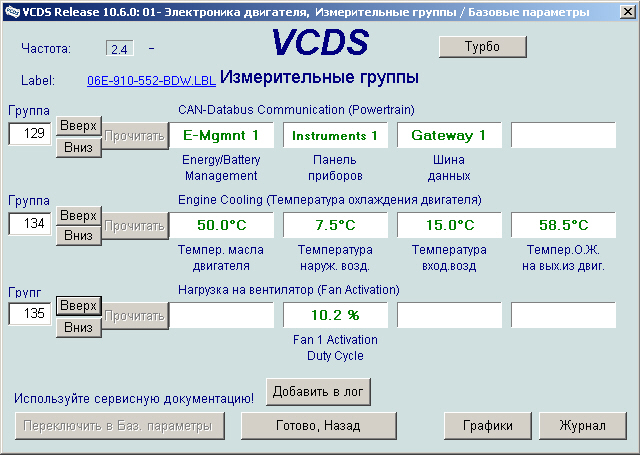Click the Панель приборов label
Image resolution: width=640 pixels, height=455 pixels.
(335, 168)
